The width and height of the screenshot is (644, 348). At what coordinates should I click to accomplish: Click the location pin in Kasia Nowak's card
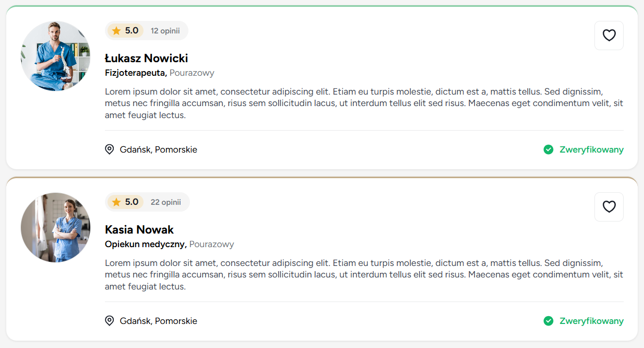coord(110,321)
